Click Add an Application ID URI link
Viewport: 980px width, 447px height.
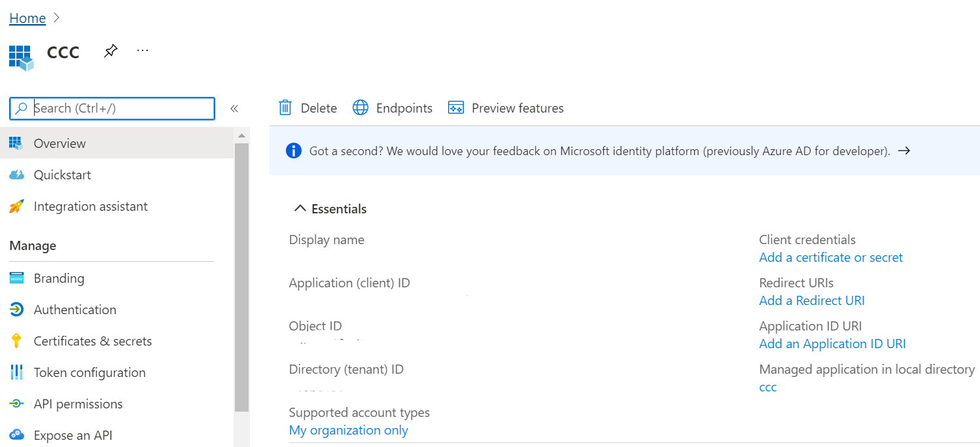click(x=832, y=344)
